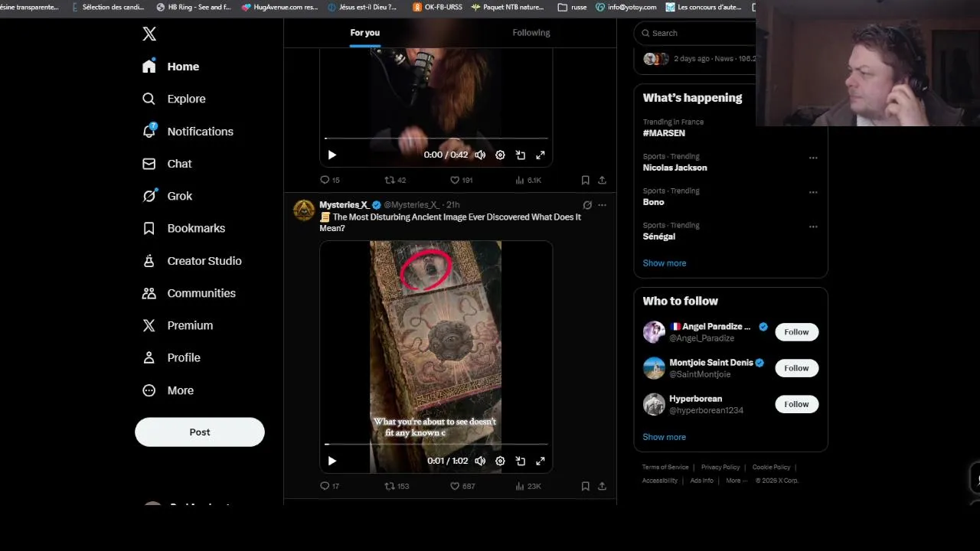Bookmark the Mysteries_X_ post

pyautogui.click(x=585, y=486)
